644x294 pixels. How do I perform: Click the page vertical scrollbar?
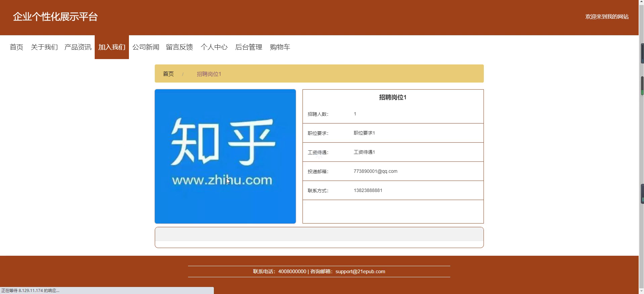[641, 147]
